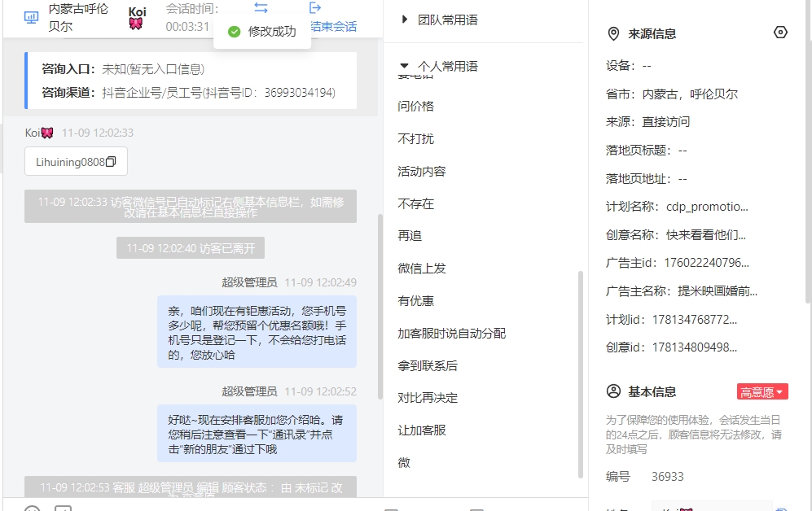The width and height of the screenshot is (812, 511).
Task: Click the green check icon in 修改成功 toast
Action: [x=234, y=32]
